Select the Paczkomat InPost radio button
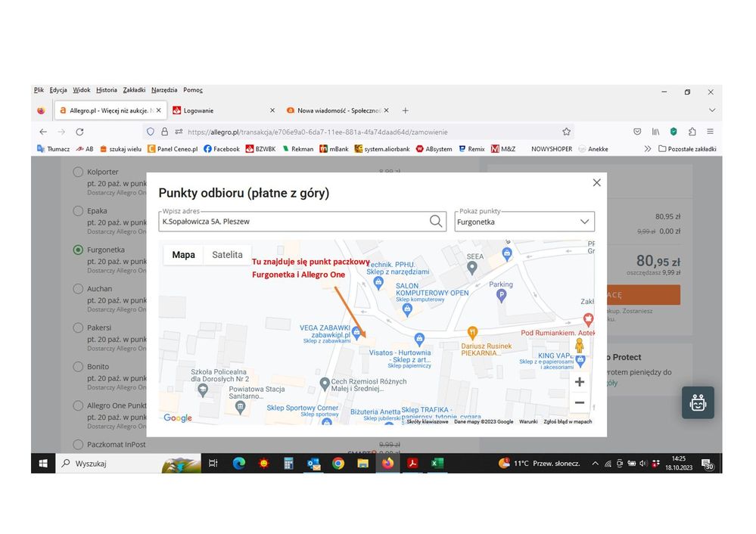 (x=78, y=444)
